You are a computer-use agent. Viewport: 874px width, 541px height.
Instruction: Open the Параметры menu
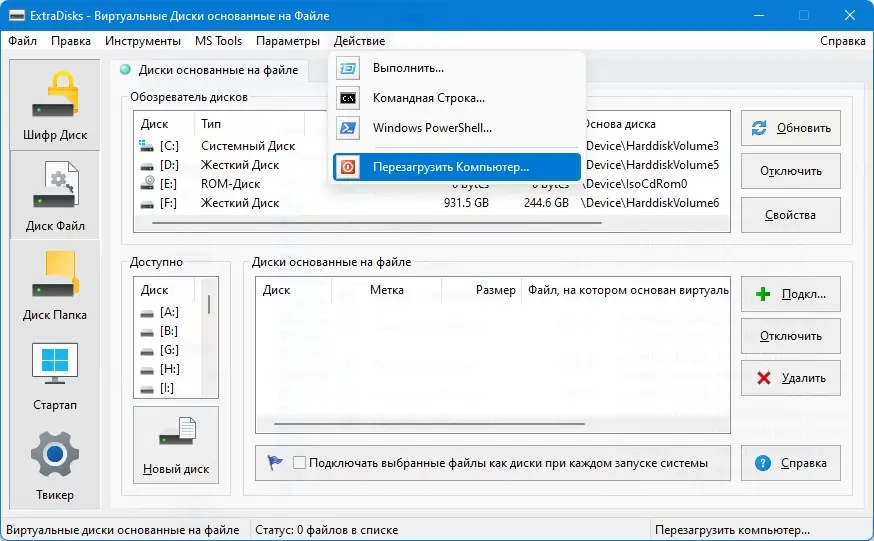[x=288, y=41]
